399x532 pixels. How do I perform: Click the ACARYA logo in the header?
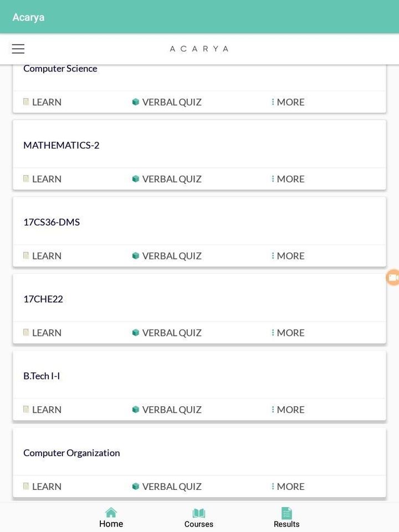pos(199,49)
